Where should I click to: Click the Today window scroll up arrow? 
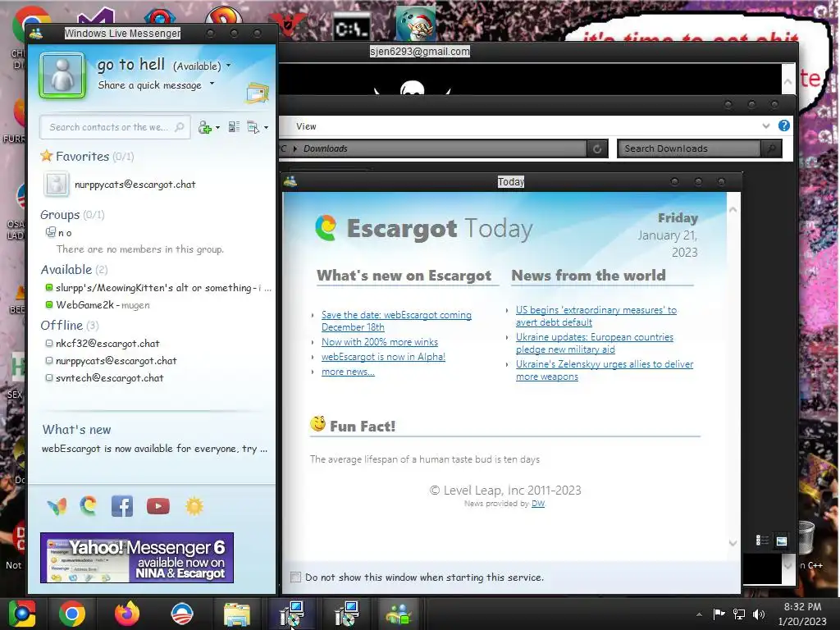[x=733, y=209]
